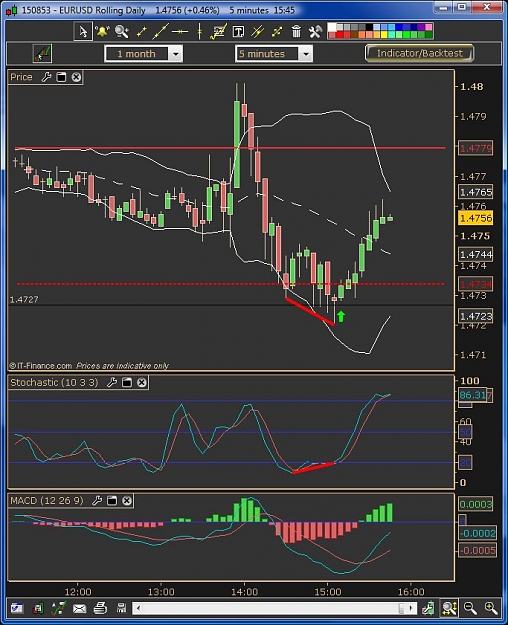The width and height of the screenshot is (508, 625).
Task: Open the price alert bell tool
Action: click(102, 31)
